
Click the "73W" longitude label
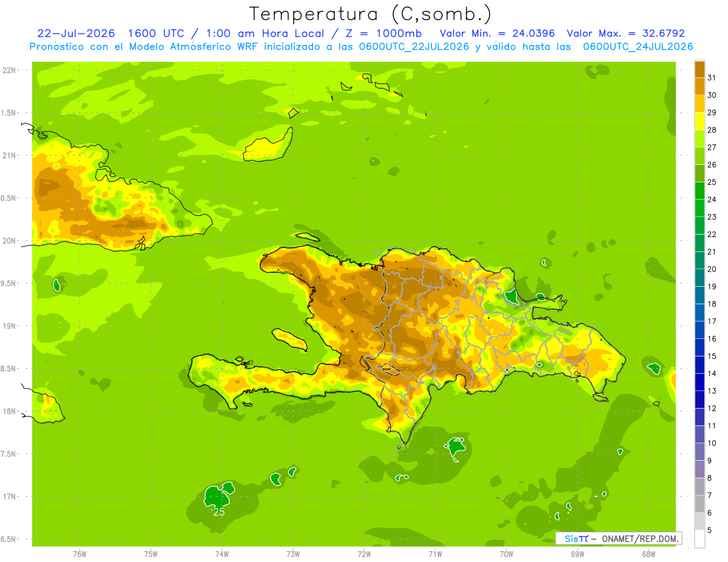click(x=293, y=554)
